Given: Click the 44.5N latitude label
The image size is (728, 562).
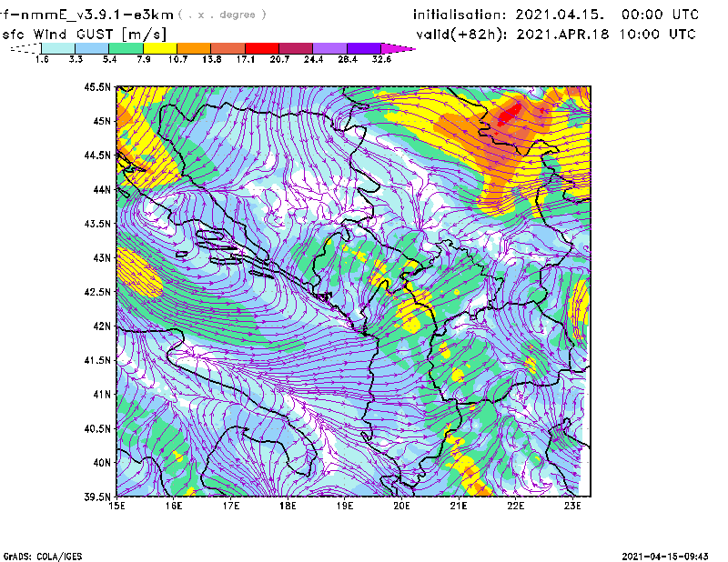Looking at the screenshot, I should coord(98,155).
